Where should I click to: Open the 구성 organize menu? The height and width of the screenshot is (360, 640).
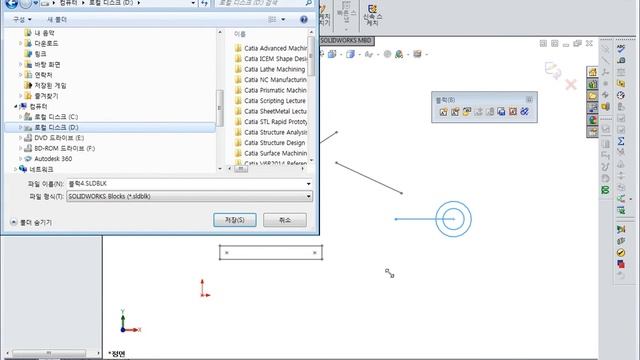pos(22,19)
